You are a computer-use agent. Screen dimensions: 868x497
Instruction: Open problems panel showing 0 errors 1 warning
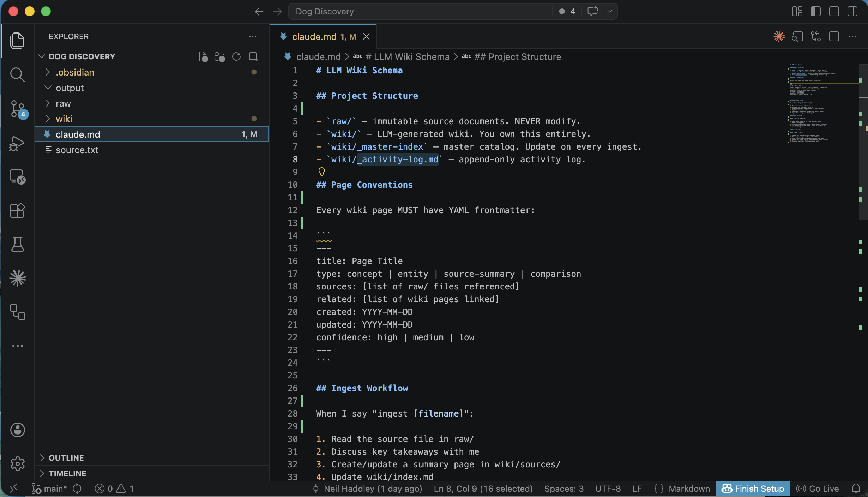(114, 489)
